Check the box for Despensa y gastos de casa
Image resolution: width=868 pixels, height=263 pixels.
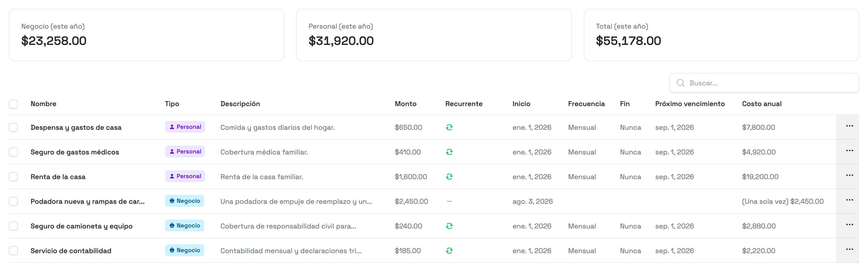[x=14, y=128]
